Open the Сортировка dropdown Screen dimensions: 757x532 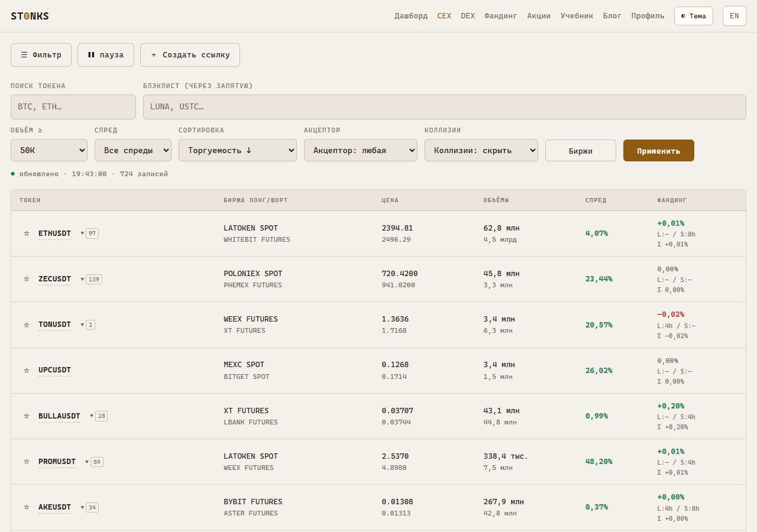click(x=238, y=150)
